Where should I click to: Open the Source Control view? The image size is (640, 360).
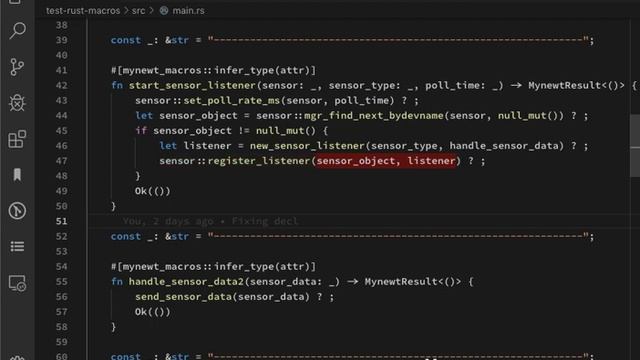pyautogui.click(x=17, y=67)
